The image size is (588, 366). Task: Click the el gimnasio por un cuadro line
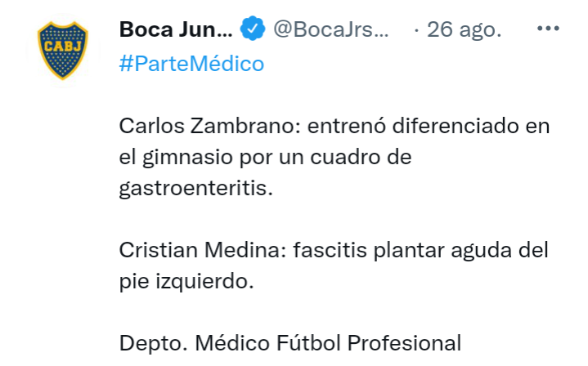coord(265,157)
